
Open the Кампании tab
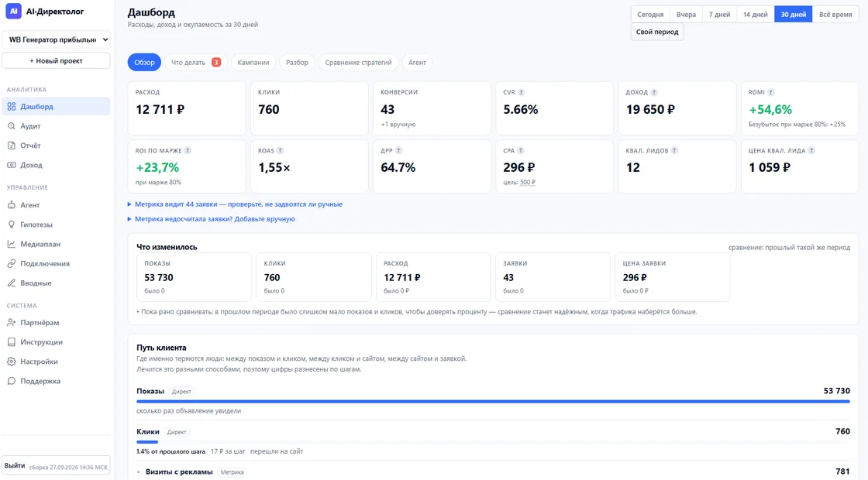(x=253, y=63)
